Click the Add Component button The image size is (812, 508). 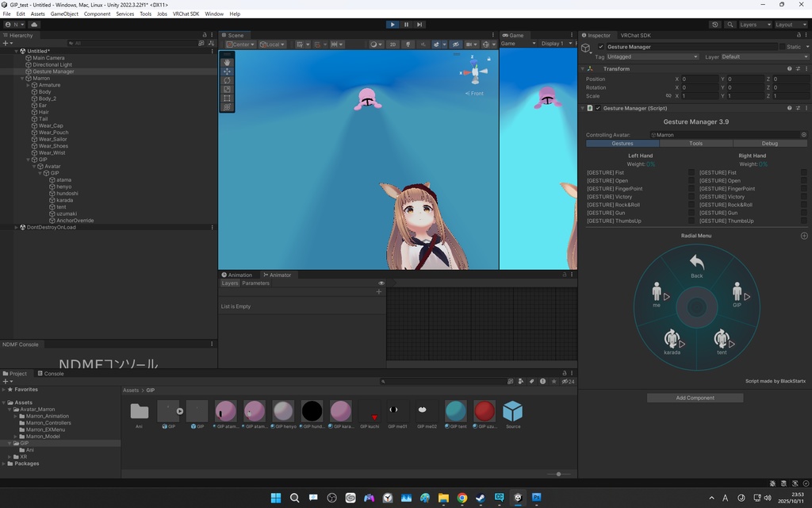click(x=695, y=398)
